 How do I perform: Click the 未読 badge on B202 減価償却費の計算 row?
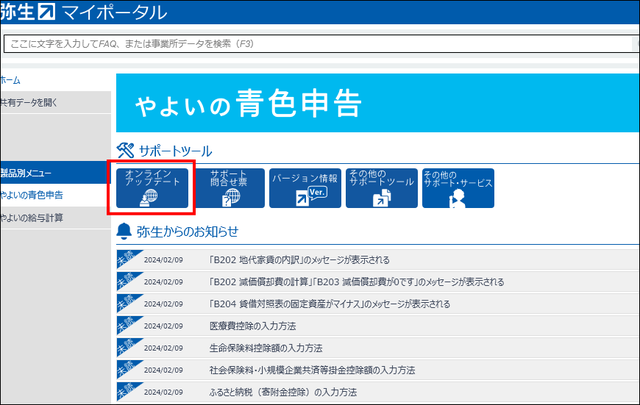point(126,279)
